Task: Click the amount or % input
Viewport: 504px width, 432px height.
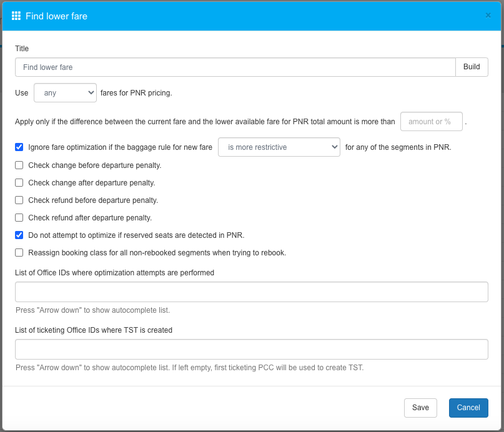Action: point(431,122)
